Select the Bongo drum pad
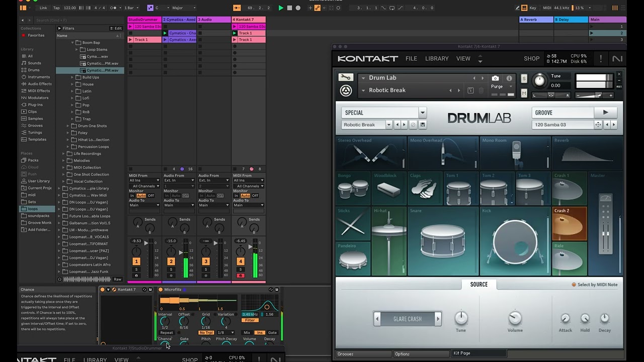Viewport: 644px width, 362px height. coord(354,189)
